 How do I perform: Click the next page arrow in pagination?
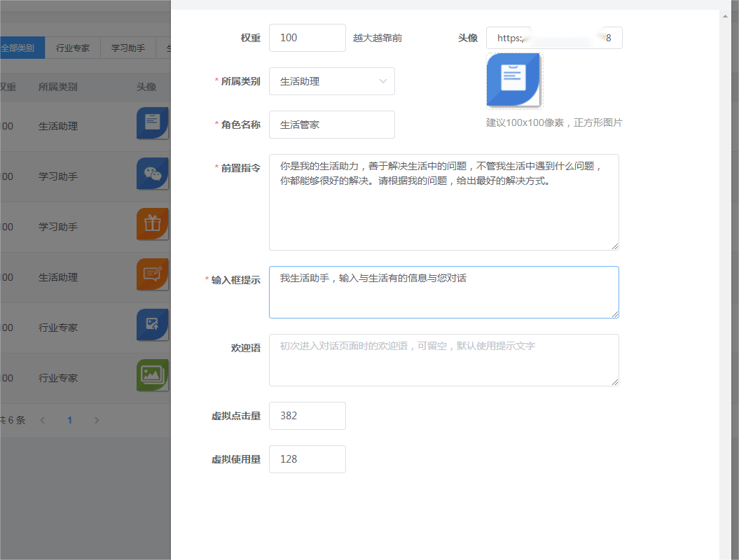click(97, 420)
